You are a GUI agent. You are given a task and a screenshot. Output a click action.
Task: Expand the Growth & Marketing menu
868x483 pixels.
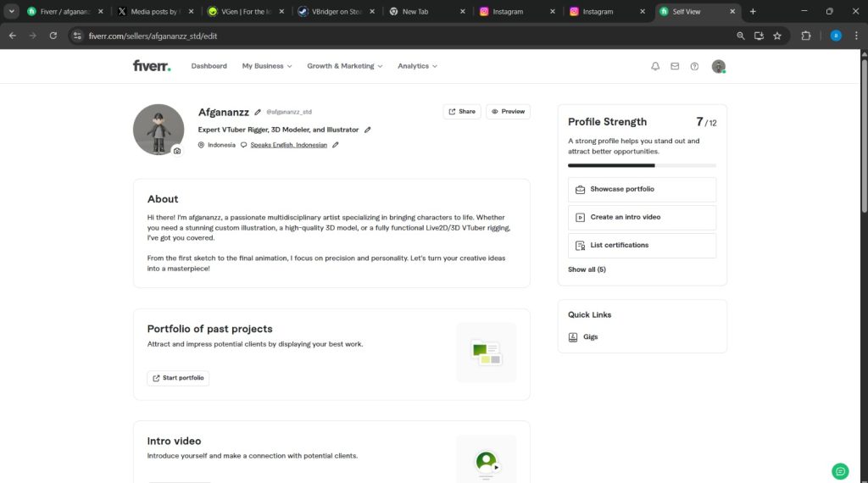[344, 66]
